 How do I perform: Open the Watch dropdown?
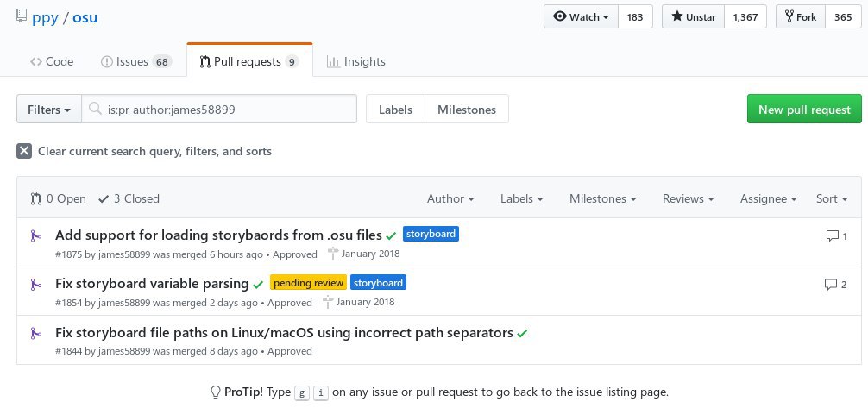pos(581,16)
